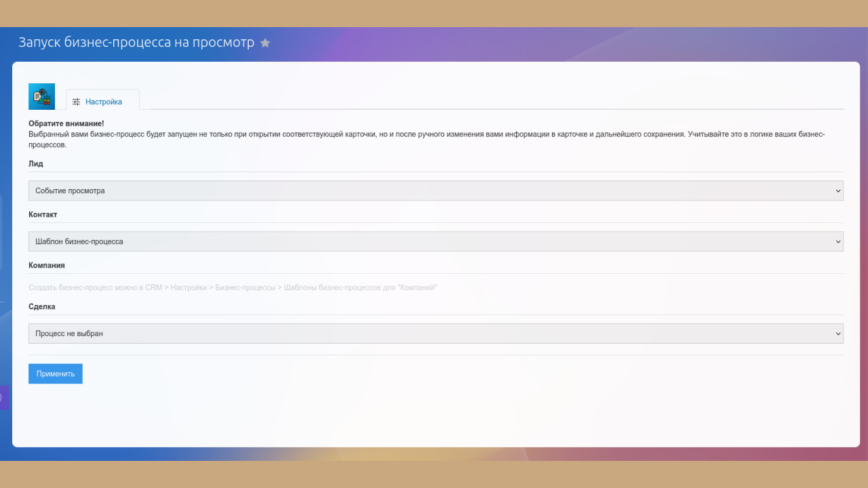This screenshot has width=868, height=488.
Task: Open the Сделка dropdown showing Процесс не выбран
Action: pos(436,333)
